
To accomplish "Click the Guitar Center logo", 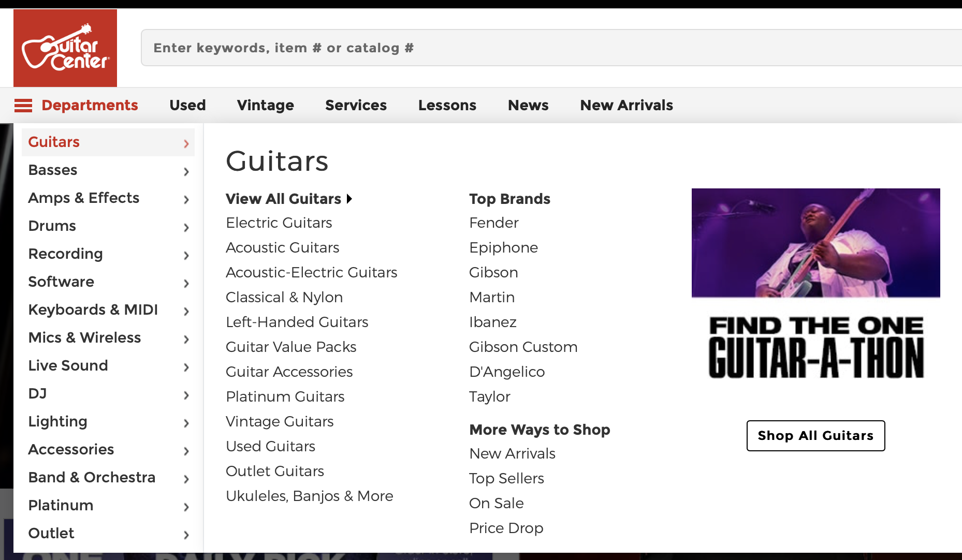I will pyautogui.click(x=65, y=48).
